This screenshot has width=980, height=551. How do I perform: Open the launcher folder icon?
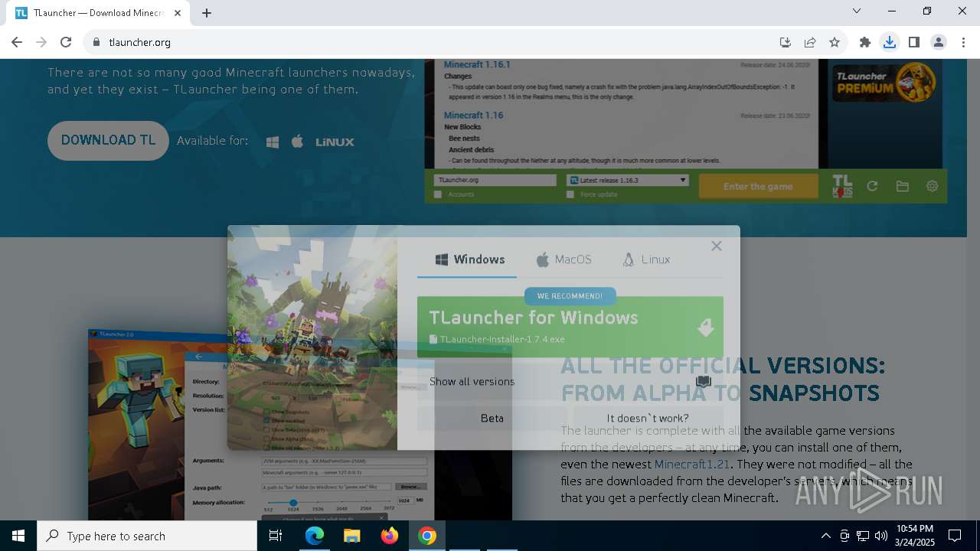click(902, 186)
